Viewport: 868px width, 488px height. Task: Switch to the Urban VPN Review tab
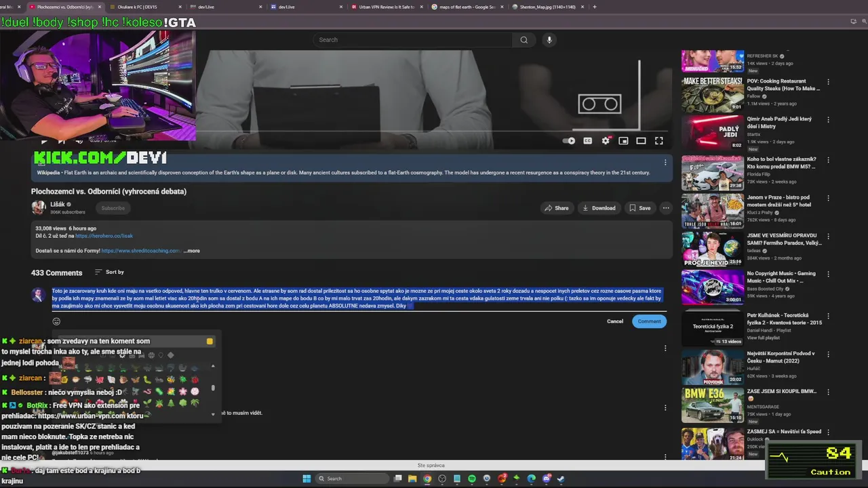tap(387, 7)
